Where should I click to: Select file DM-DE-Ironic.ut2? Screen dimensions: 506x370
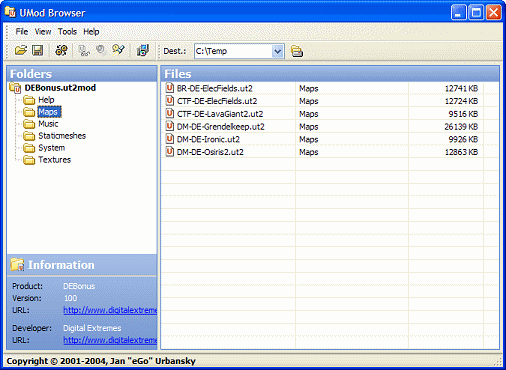pos(208,139)
